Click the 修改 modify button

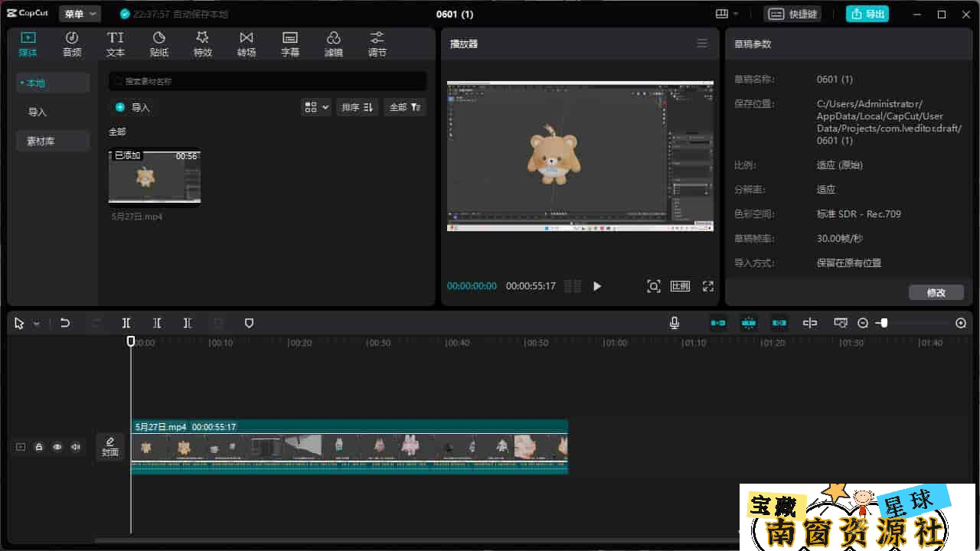tap(936, 292)
